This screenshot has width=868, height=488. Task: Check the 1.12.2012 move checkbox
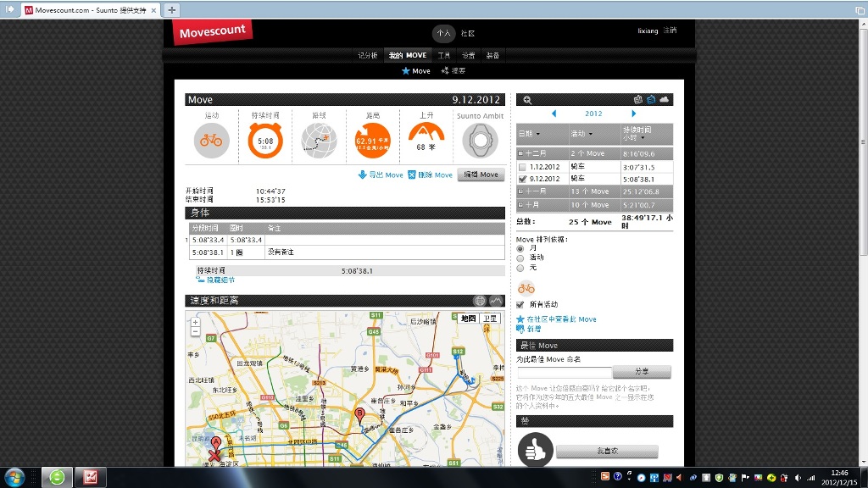(522, 167)
